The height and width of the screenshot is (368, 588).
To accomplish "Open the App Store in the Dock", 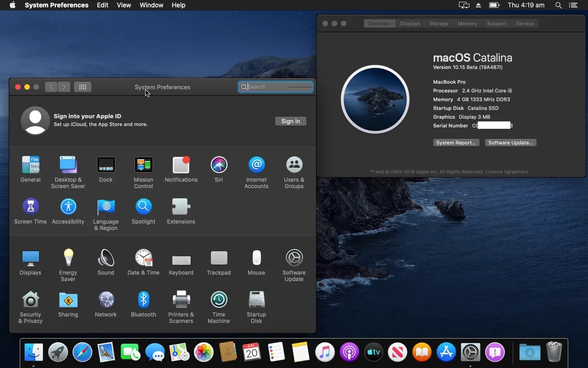I will (446, 353).
